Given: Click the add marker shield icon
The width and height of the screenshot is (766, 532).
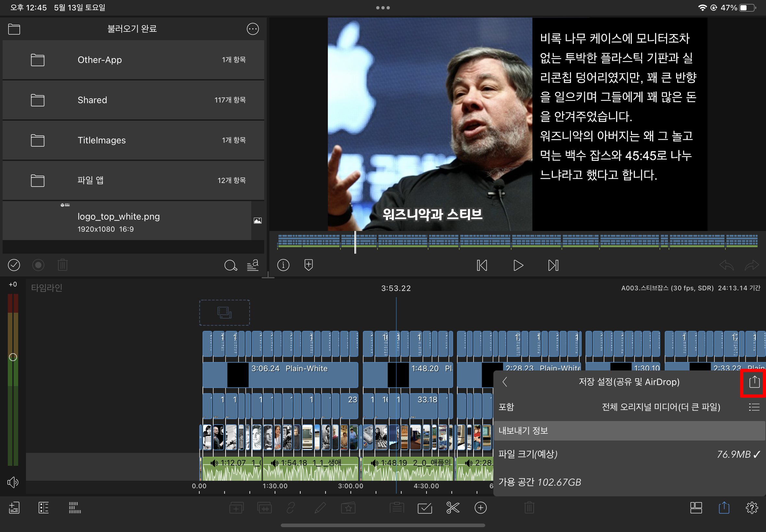Looking at the screenshot, I should coord(308,265).
